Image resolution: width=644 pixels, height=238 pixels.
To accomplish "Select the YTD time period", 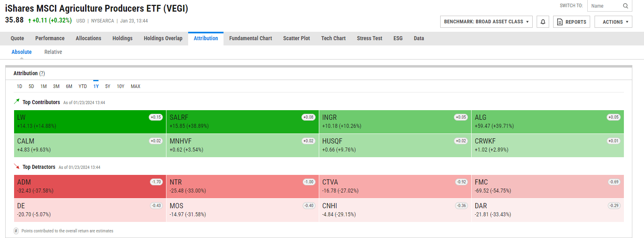I will tap(82, 86).
